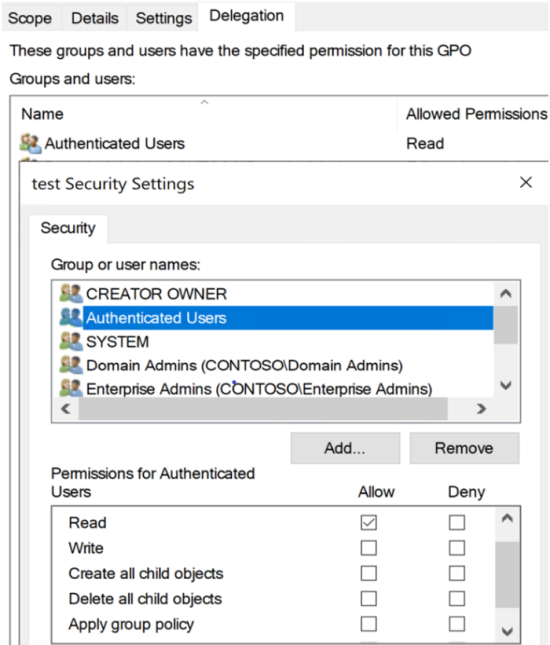Click the Domain Admins group icon
Image resolution: width=550 pixels, height=645 pixels.
(71, 365)
